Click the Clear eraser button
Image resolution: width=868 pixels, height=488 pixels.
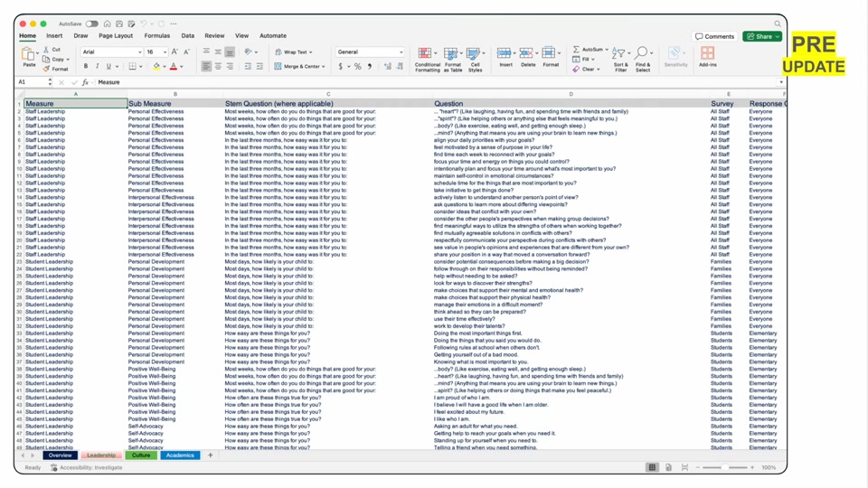point(586,70)
